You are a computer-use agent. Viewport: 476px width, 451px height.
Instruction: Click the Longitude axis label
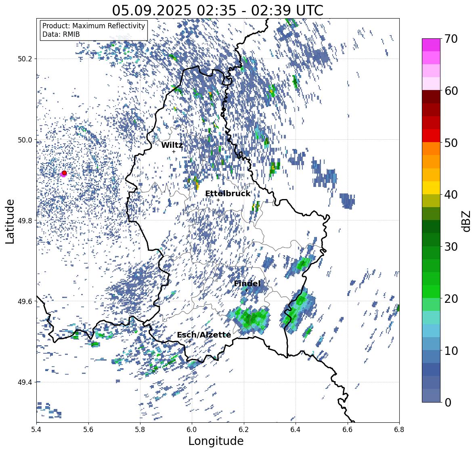[x=216, y=441]
